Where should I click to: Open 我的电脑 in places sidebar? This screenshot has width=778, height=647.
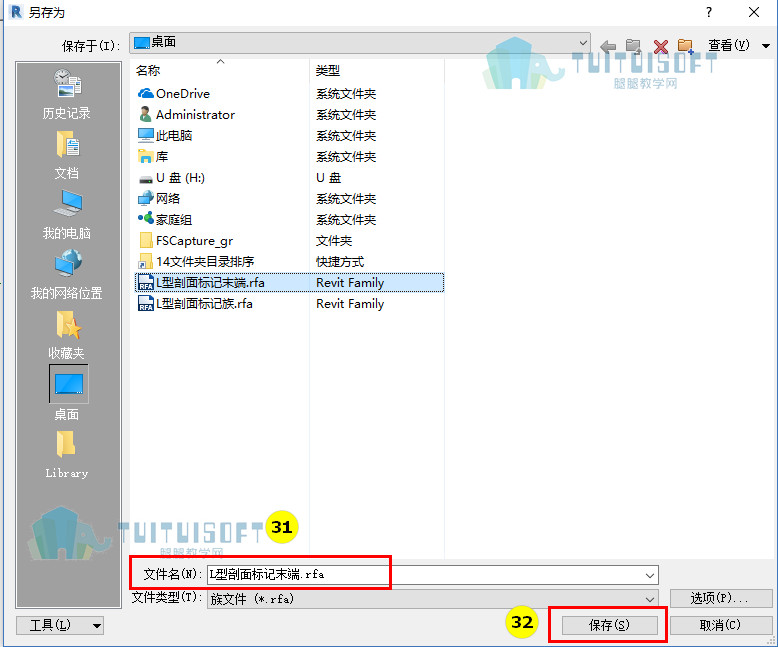(x=66, y=214)
